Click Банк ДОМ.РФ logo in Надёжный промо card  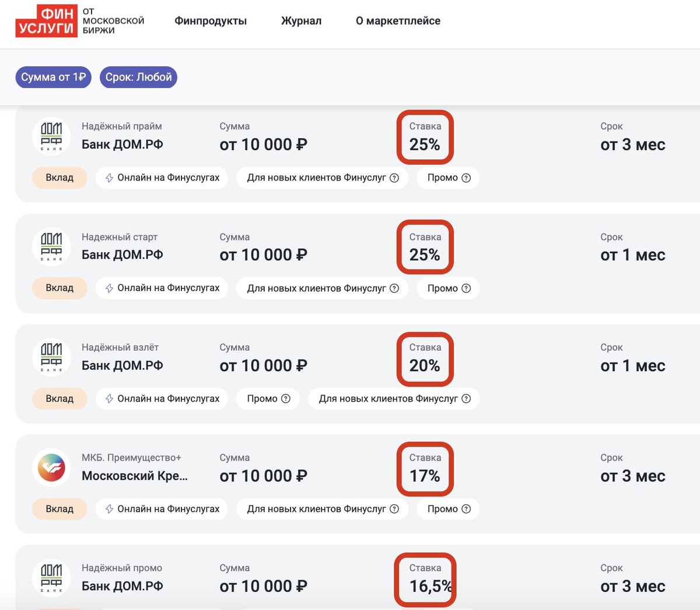click(x=51, y=578)
